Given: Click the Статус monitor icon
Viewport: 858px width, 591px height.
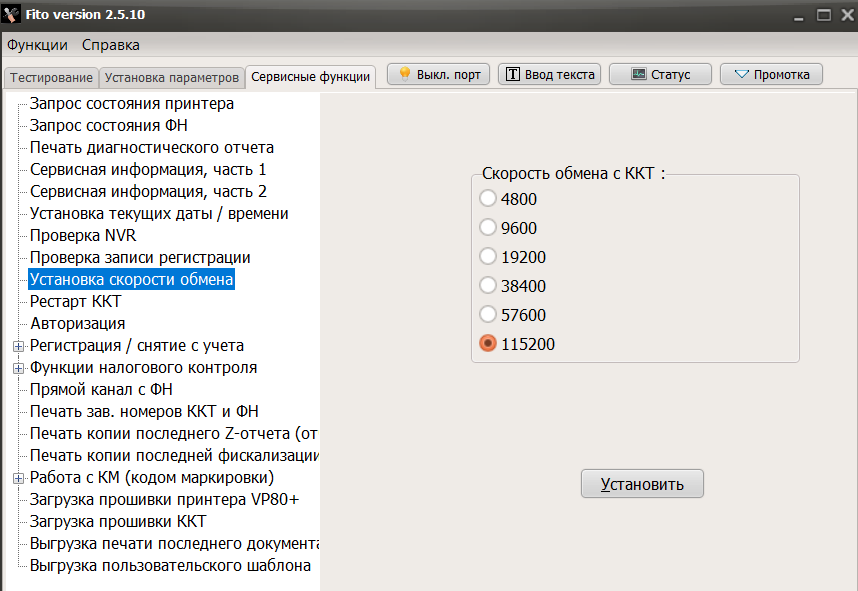Looking at the screenshot, I should (x=637, y=75).
